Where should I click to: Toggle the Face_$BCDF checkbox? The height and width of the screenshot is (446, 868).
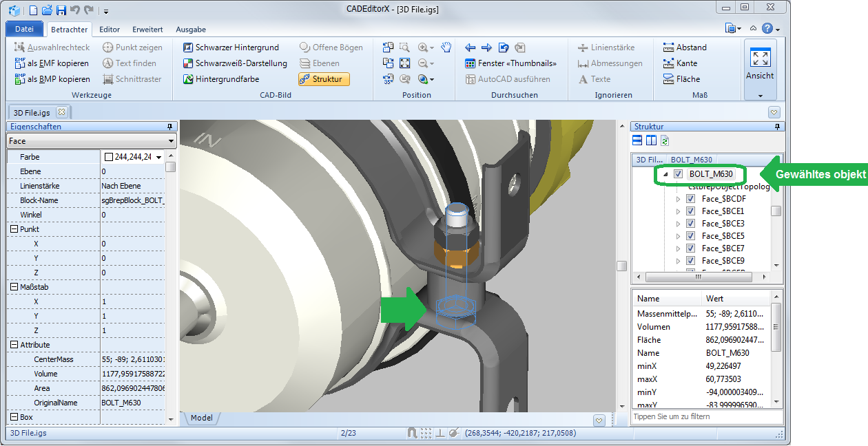691,199
